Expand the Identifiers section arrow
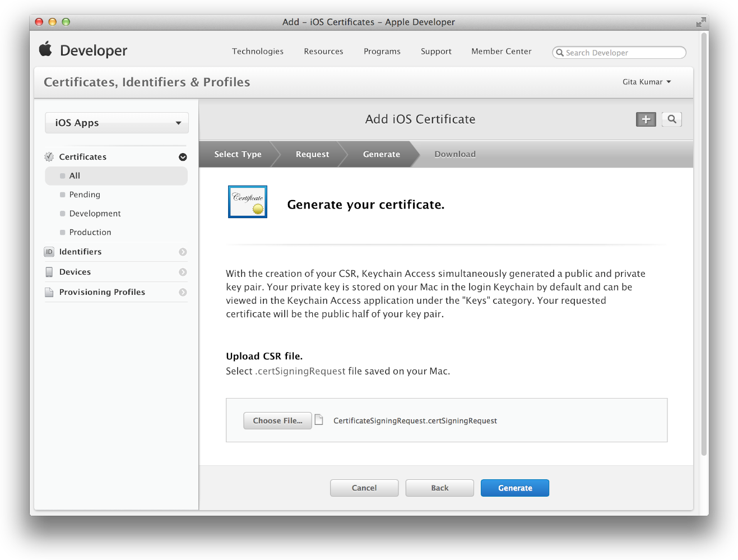 (x=183, y=252)
